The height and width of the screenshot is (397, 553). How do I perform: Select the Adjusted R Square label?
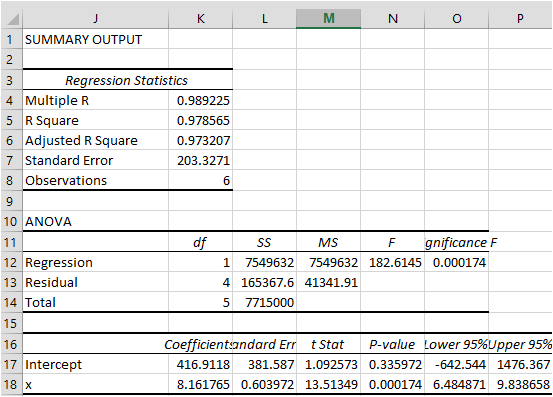96,140
